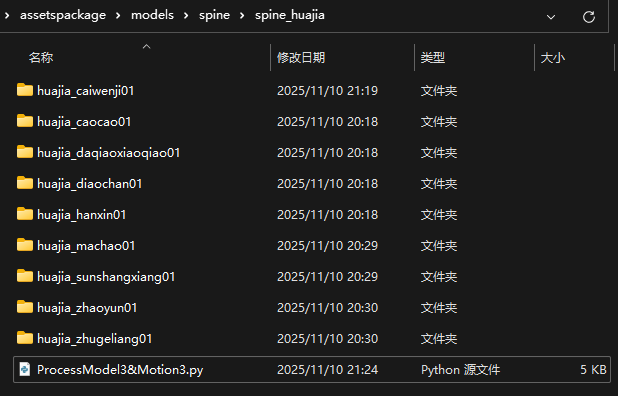618x396 pixels.
Task: Select file name huajia_daqiaoxiaoqiao01
Action: [x=108, y=153]
